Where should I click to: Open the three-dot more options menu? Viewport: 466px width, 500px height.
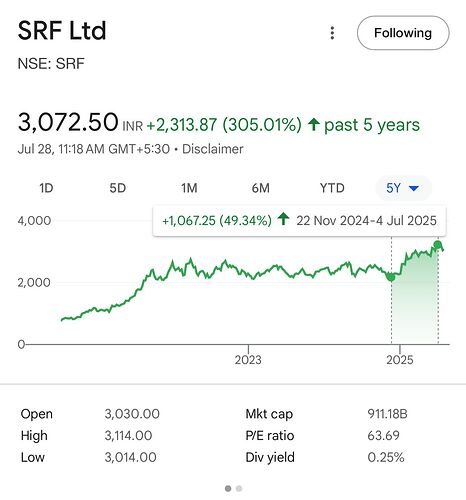point(332,33)
